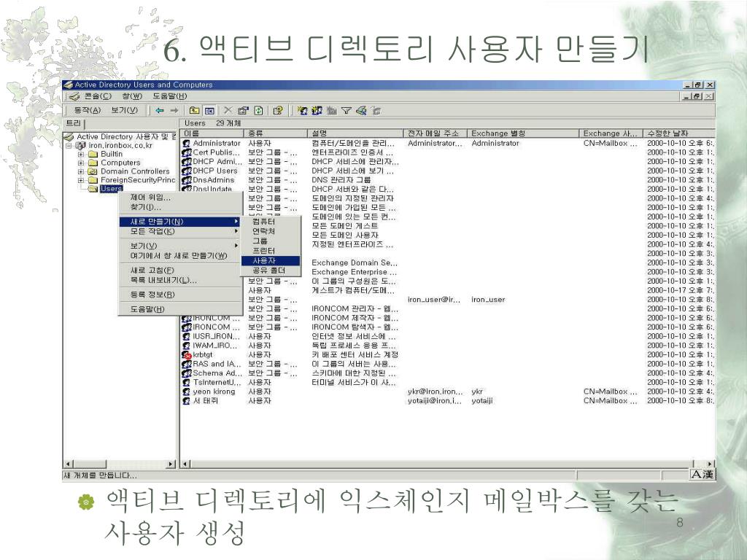Open the 도움말(H) menu bar item
Screen dimensions: 747x560
pos(169,96)
